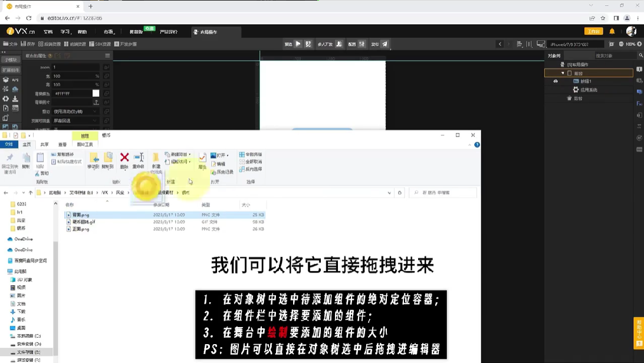The image size is (644, 363).
Task: Click 全部选择 in Explorer ribbon
Action: tap(251, 155)
